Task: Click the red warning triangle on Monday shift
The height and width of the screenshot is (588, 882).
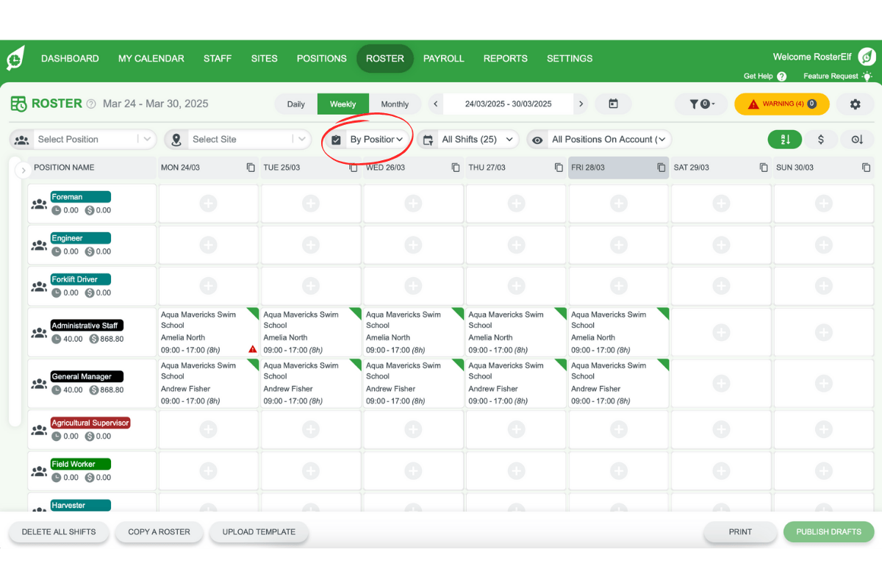Action: [x=252, y=349]
